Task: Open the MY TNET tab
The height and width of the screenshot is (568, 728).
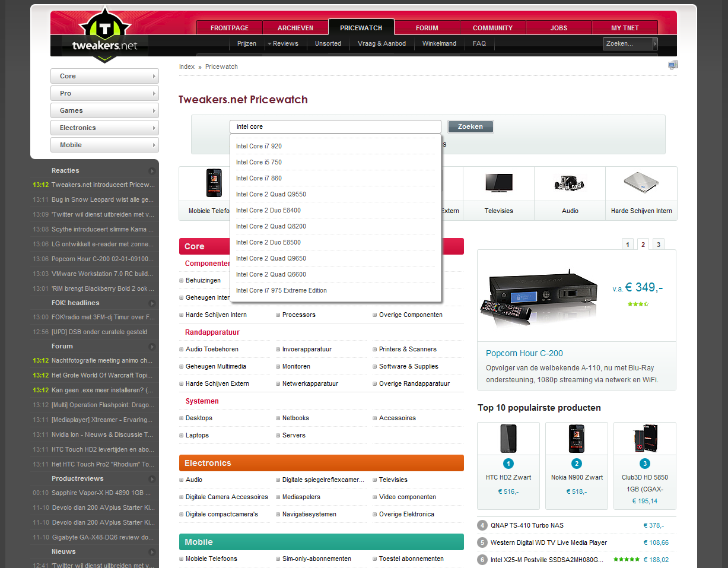Action: coord(625,28)
